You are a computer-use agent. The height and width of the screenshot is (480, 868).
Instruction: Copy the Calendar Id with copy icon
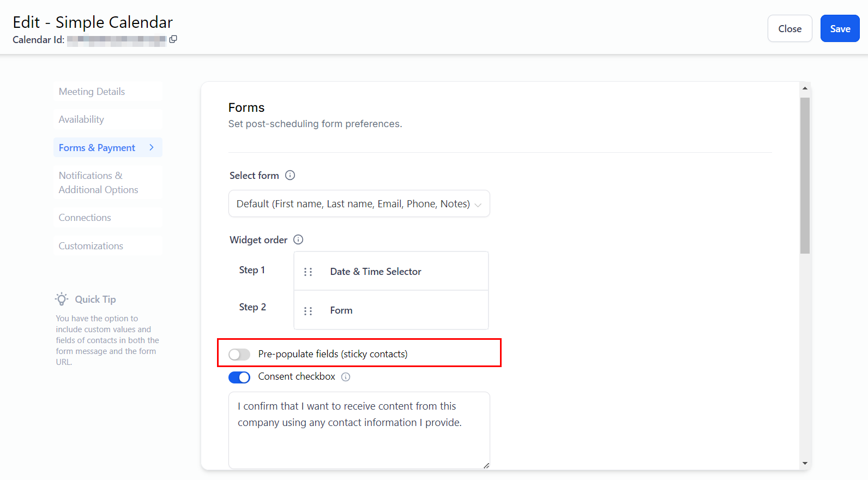[173, 39]
